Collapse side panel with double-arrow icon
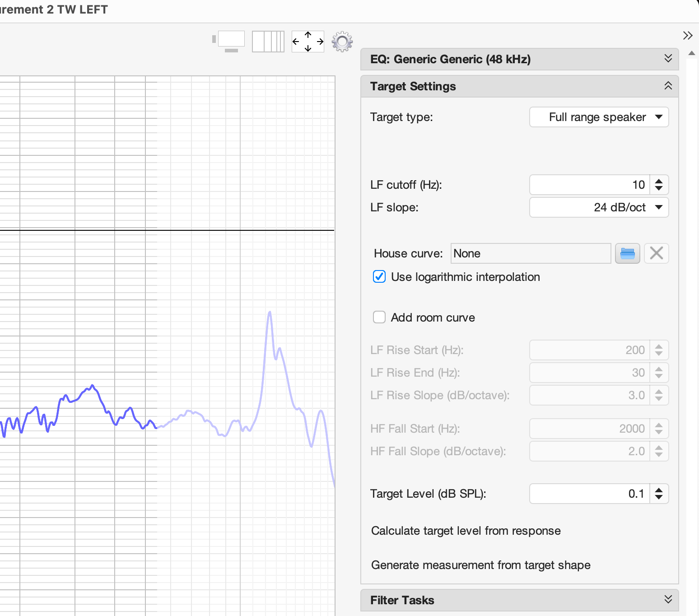The image size is (699, 616). click(x=687, y=36)
